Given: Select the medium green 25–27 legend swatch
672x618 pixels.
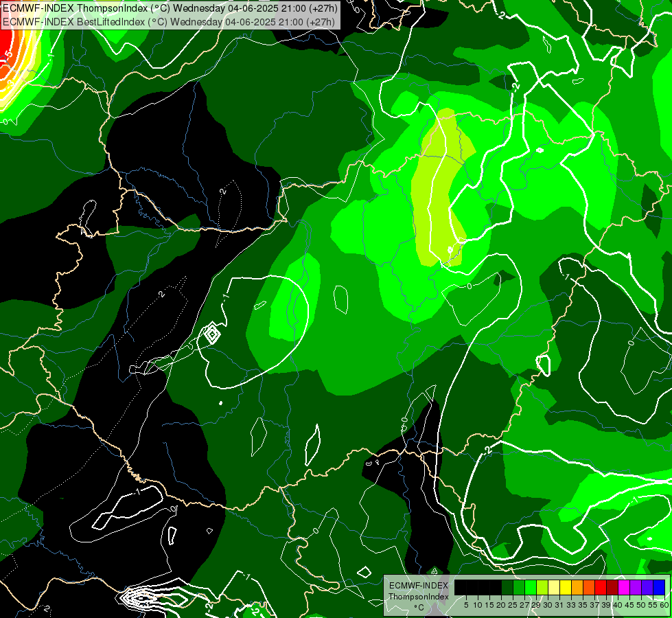Looking at the screenshot, I should [x=519, y=587].
